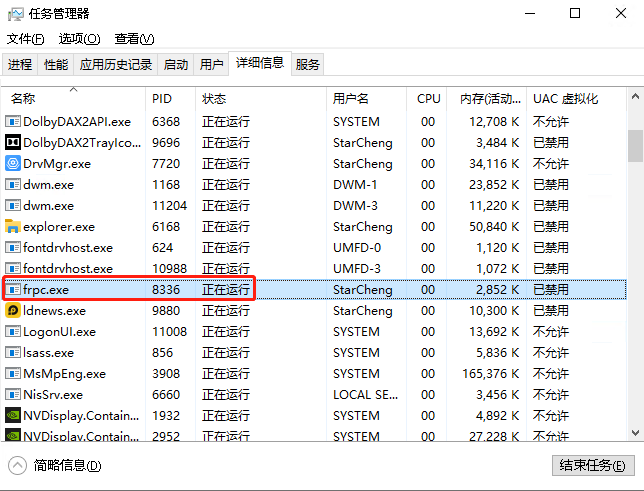Click the UMFD-3 user name cell

(357, 268)
